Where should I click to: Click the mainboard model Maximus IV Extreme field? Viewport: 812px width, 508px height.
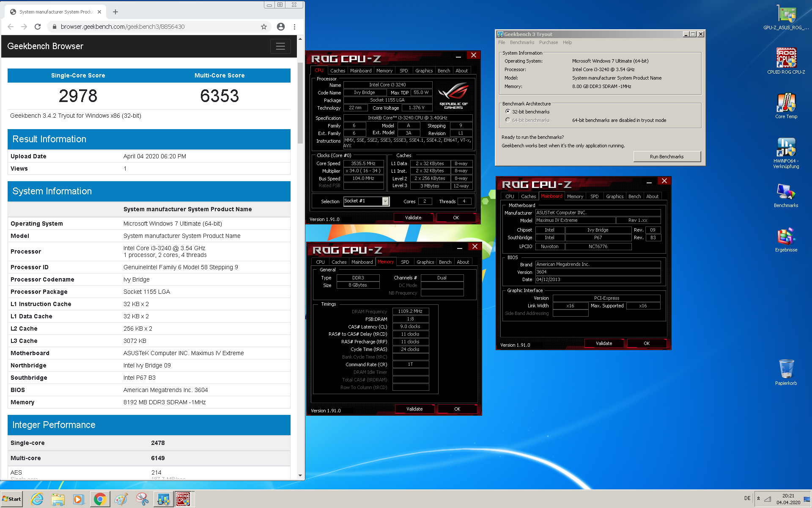[575, 221]
